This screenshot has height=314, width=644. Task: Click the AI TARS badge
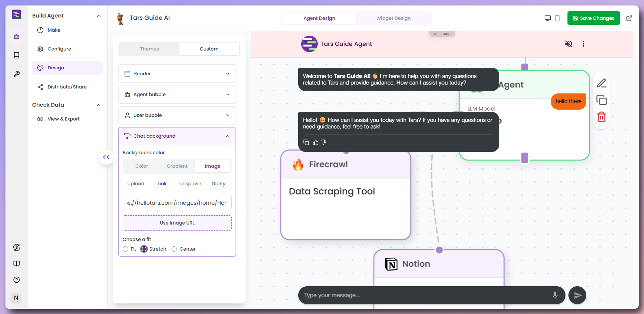(x=442, y=34)
